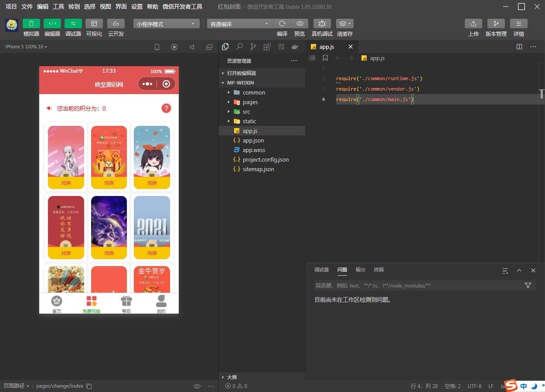Viewport: 545px width, 392px height.
Task: Open the iPhone 5 device dropdown
Action: pos(26,47)
